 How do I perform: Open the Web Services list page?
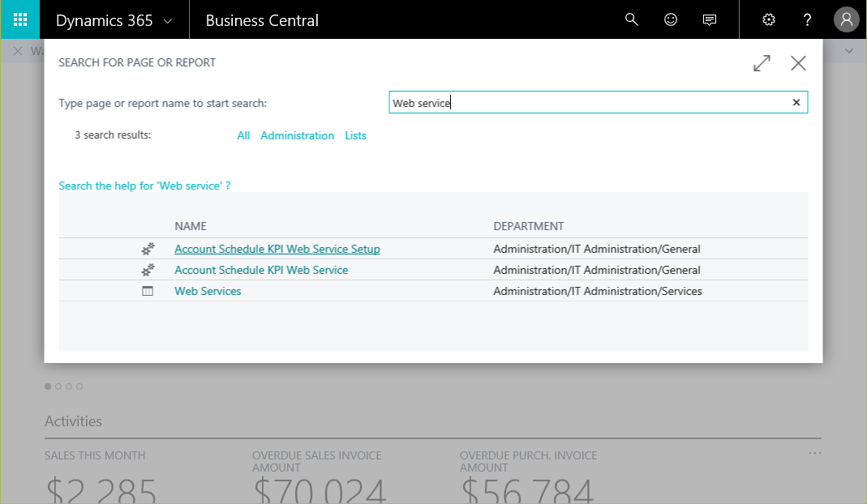[208, 291]
